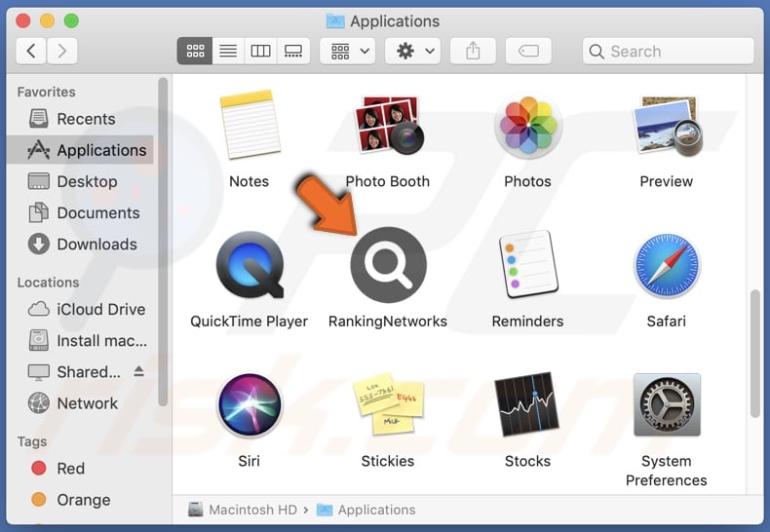Filter by the Red tag
Screen dimensions: 770x532
[x=81, y=469]
